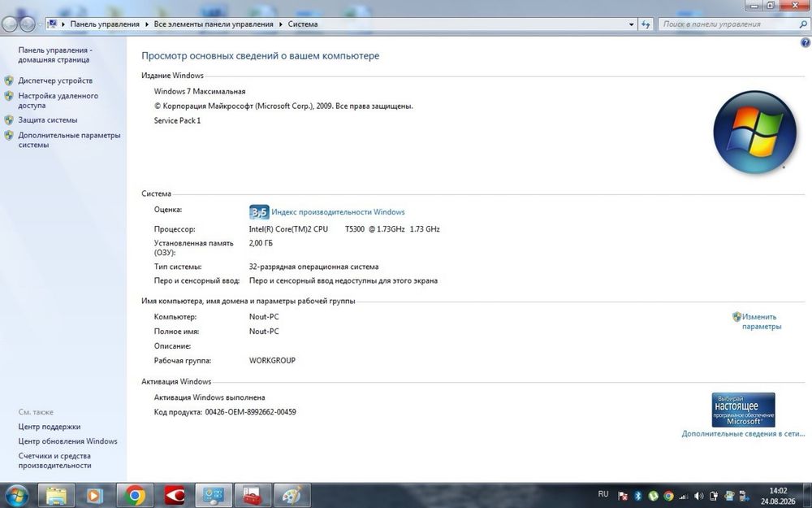Open Счетчики и средства производительности
812x508 pixels.
[x=54, y=460]
